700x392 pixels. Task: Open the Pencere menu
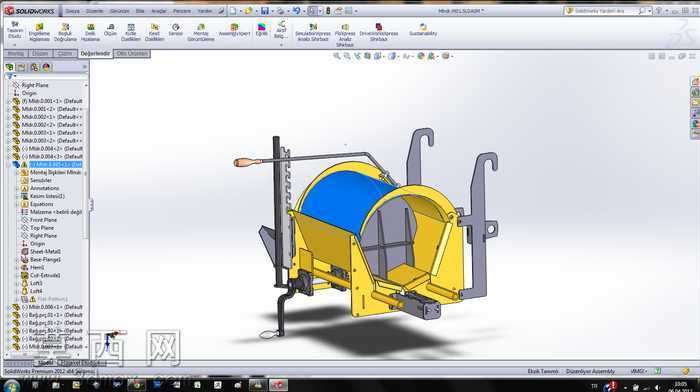point(182,11)
